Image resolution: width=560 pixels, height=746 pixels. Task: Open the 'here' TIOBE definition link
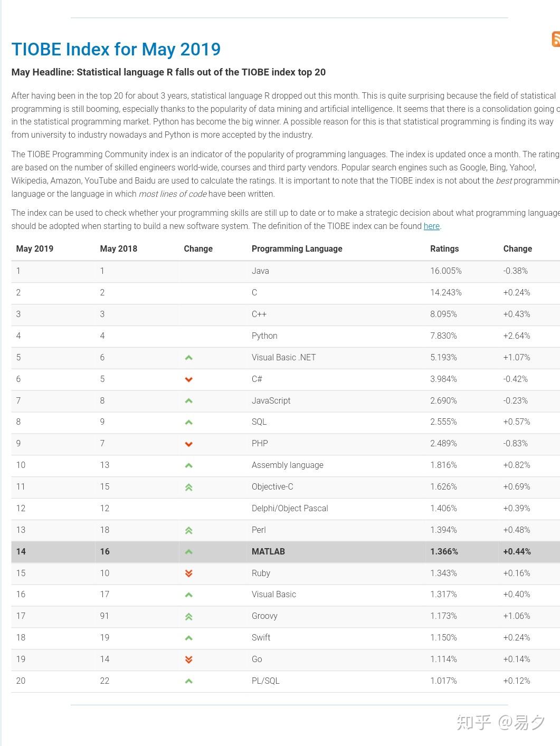(431, 226)
